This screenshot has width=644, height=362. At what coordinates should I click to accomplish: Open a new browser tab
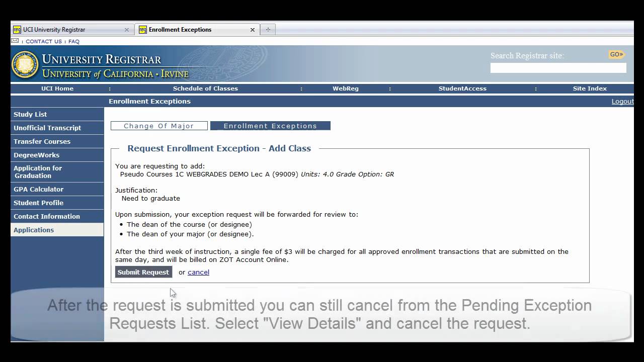268,30
